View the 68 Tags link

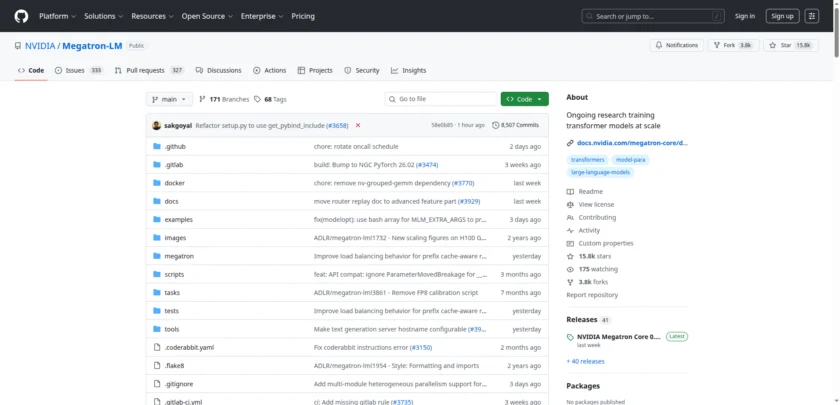pyautogui.click(x=271, y=99)
